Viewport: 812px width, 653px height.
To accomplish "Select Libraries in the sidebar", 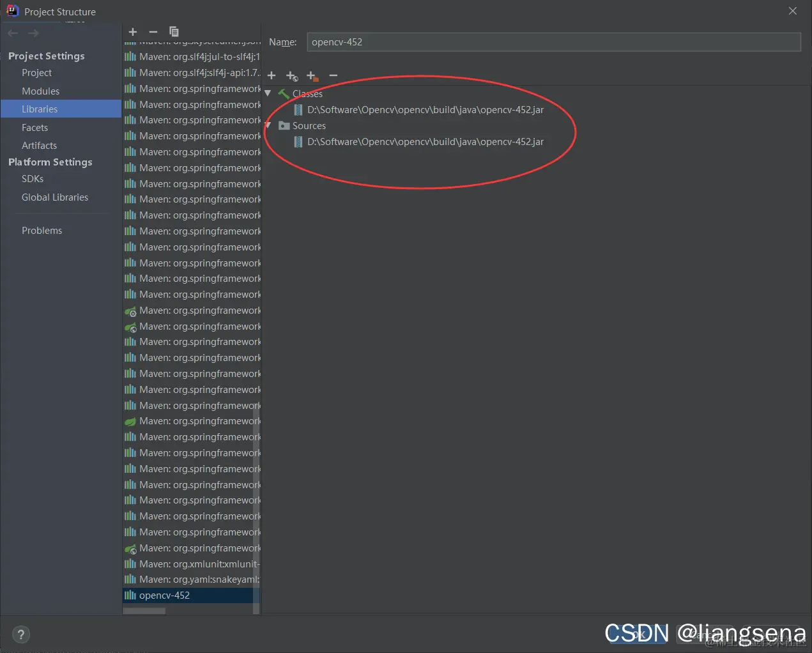I will point(61,109).
